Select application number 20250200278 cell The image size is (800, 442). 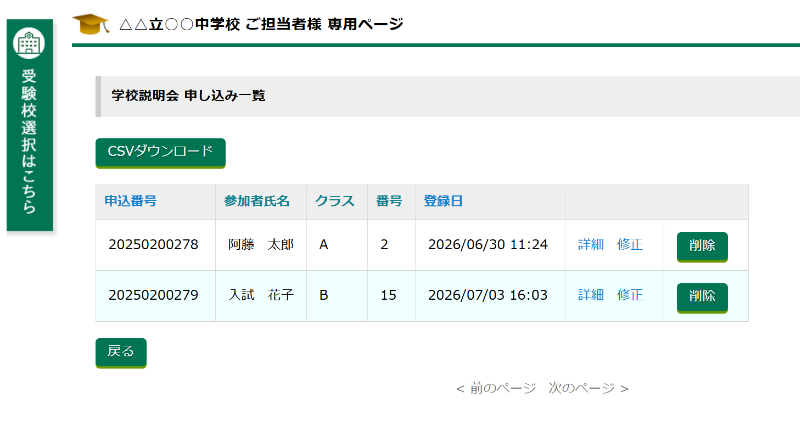pyautogui.click(x=153, y=245)
